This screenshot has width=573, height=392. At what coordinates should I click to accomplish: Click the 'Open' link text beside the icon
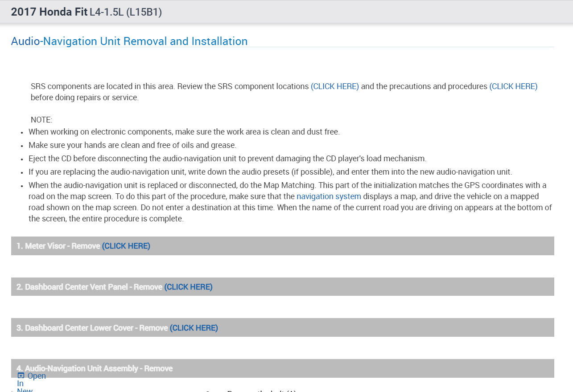(37, 376)
